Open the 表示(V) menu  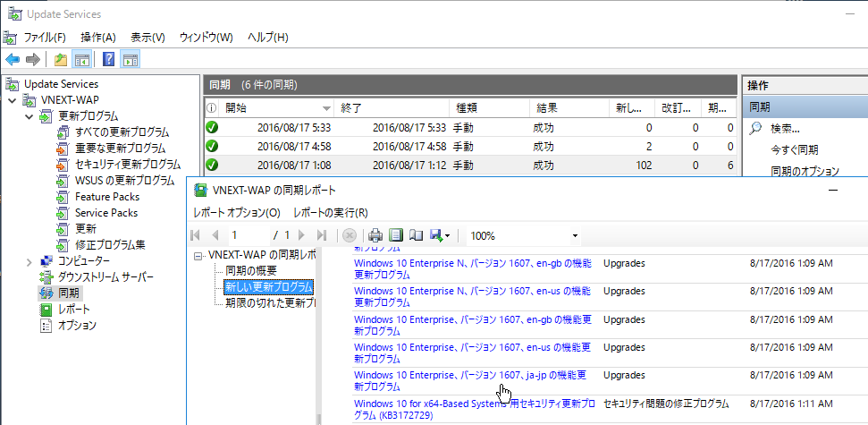(x=147, y=38)
